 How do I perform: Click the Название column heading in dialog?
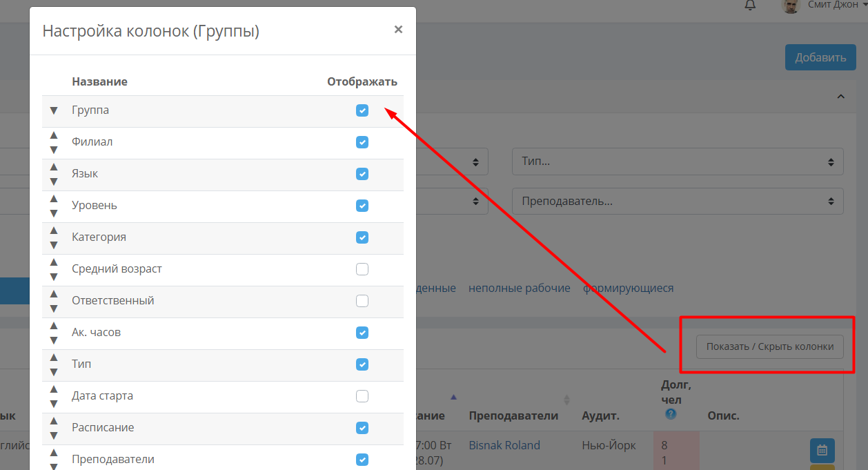pos(99,81)
